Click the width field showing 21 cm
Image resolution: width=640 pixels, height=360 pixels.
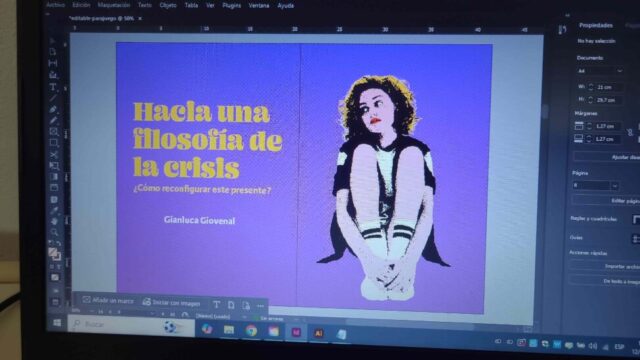[x=609, y=87]
